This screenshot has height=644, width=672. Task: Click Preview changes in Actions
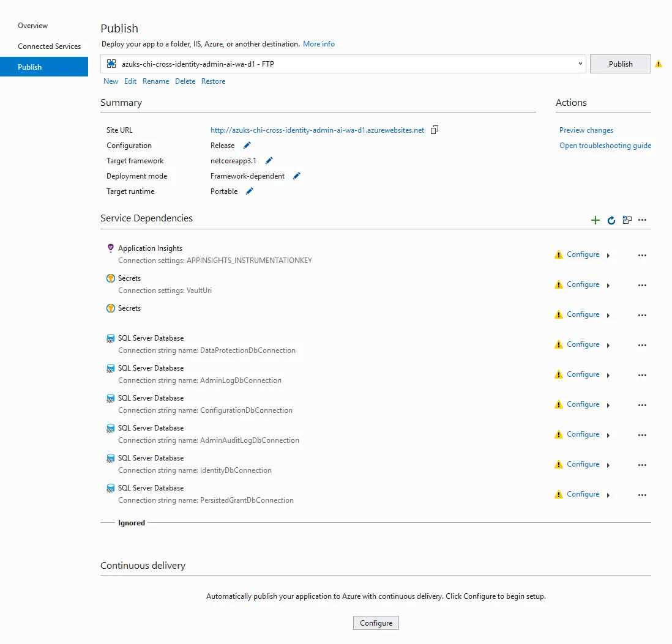pos(586,130)
